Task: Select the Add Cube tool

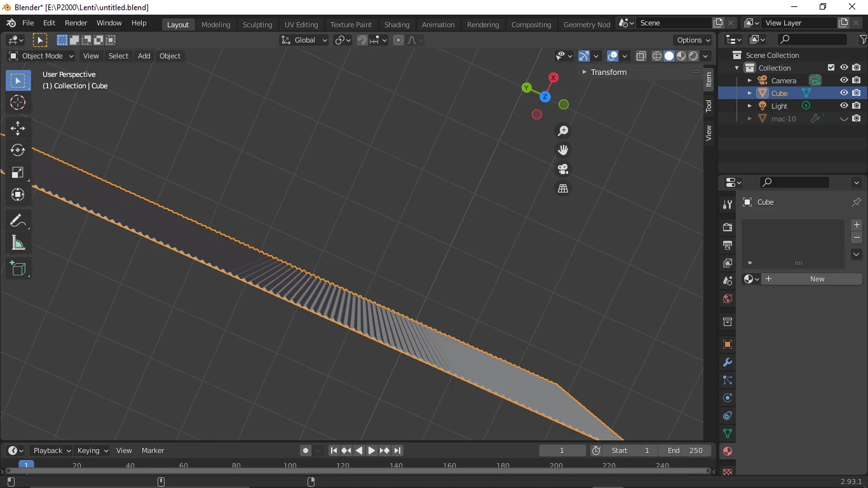Action: click(x=18, y=268)
